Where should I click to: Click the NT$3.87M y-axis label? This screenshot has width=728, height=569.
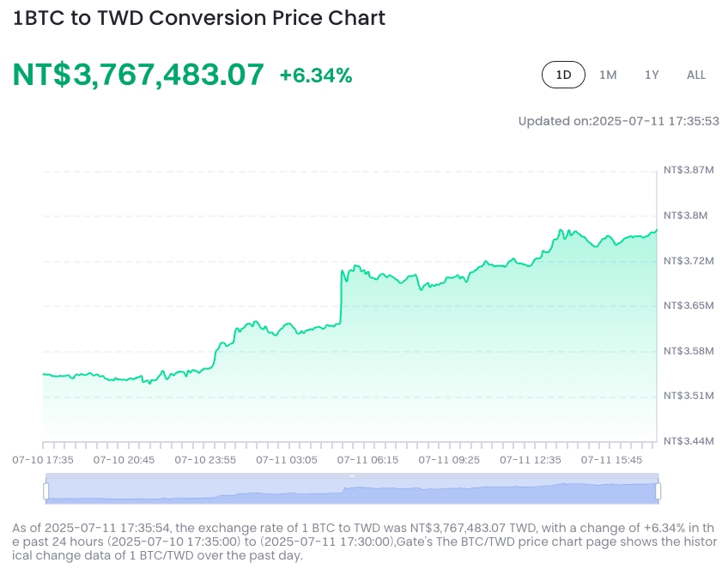(x=689, y=170)
